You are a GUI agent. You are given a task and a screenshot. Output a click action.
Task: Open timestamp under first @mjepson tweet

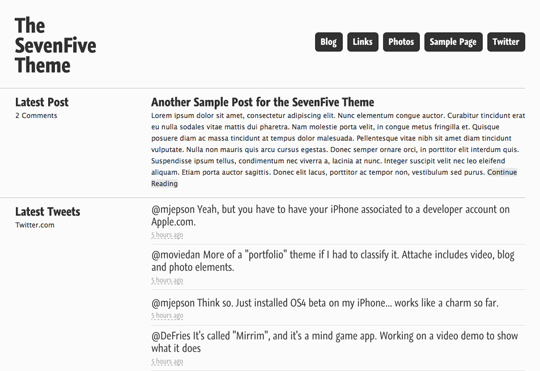[167, 235]
